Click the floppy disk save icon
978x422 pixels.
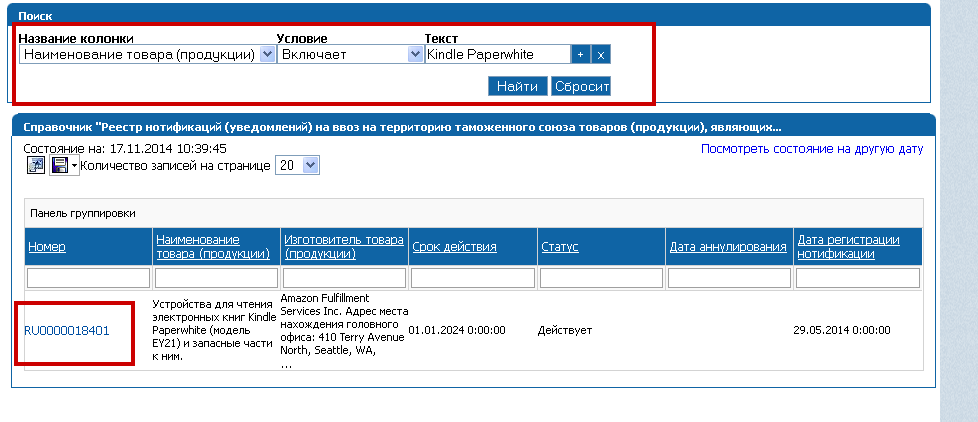click(x=59, y=166)
